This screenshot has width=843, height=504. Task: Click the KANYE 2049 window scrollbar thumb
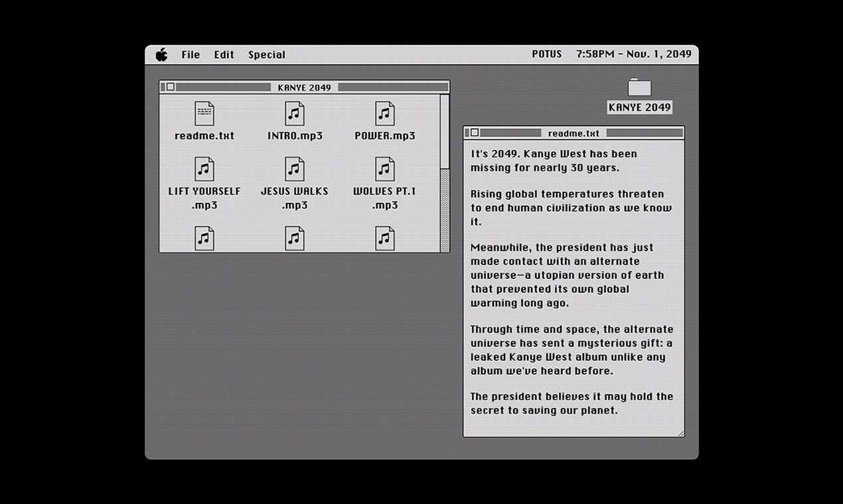click(445, 133)
